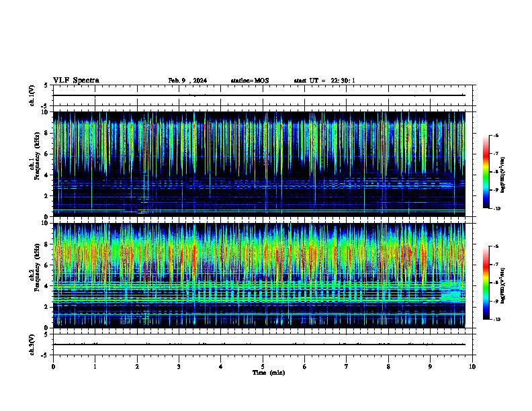Click time axis tick label "3"
This screenshot has width=532, height=411.
179,367
